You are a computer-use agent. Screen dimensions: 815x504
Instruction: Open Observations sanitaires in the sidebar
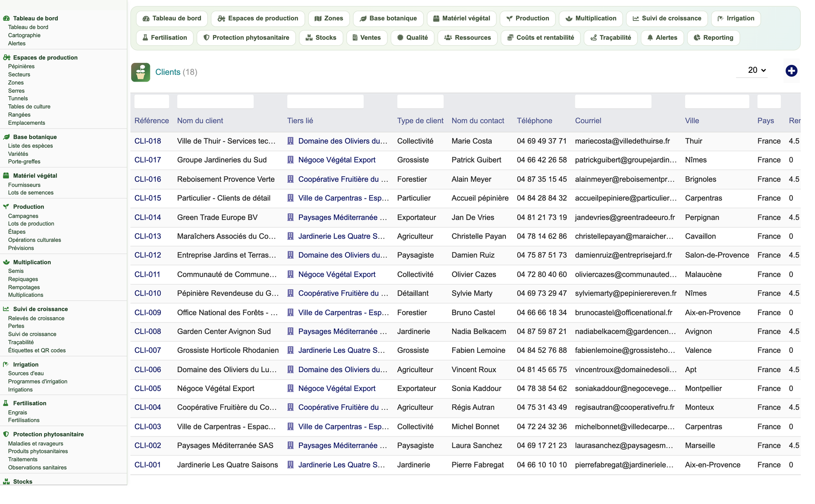[x=37, y=468]
